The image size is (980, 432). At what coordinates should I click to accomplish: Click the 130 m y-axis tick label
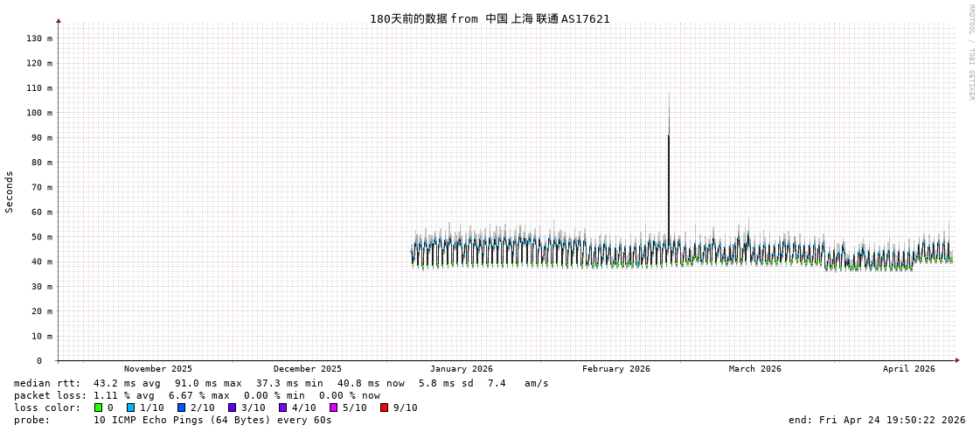pyautogui.click(x=38, y=38)
